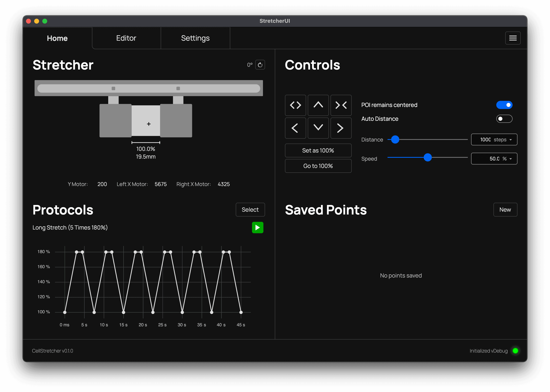
Task: Click the Initialized vDebug status text
Action: 488,351
